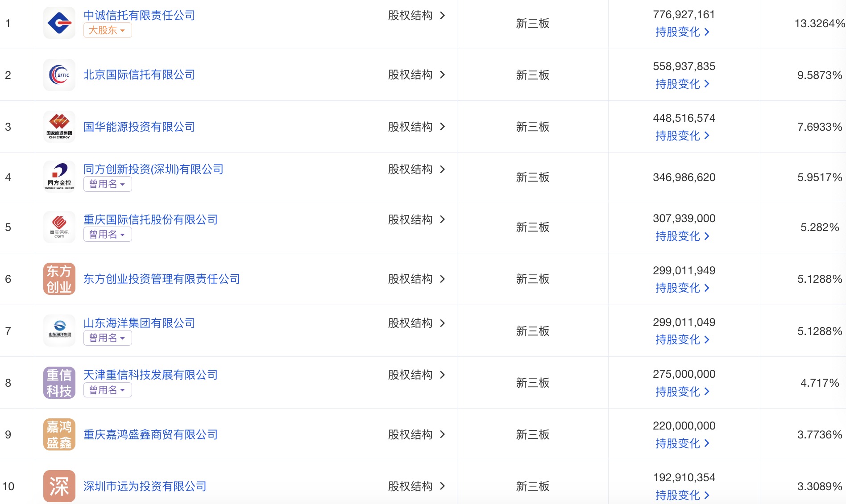View 股权结构 for 天津重信科技发展有限公司

click(x=417, y=375)
